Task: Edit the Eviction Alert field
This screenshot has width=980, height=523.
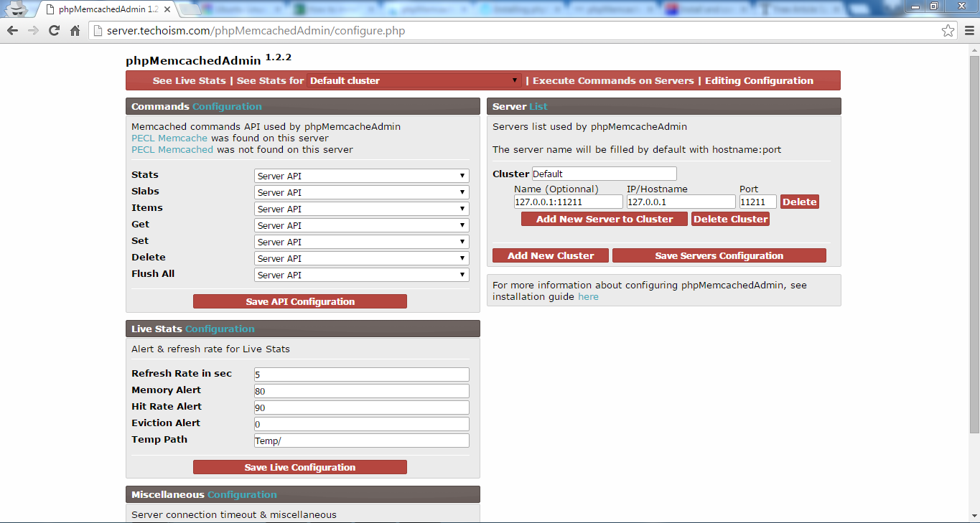Action: [x=362, y=424]
